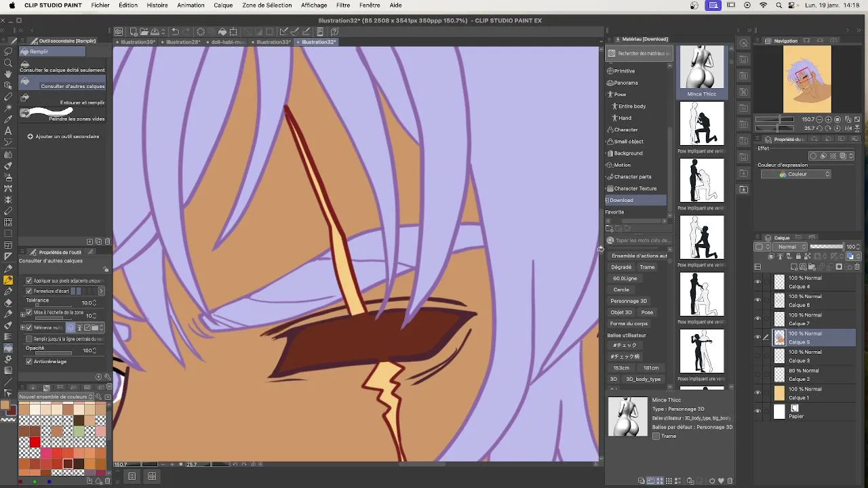Select the Gradient tool
Viewport: 868px width, 488px height.
pos(8,371)
